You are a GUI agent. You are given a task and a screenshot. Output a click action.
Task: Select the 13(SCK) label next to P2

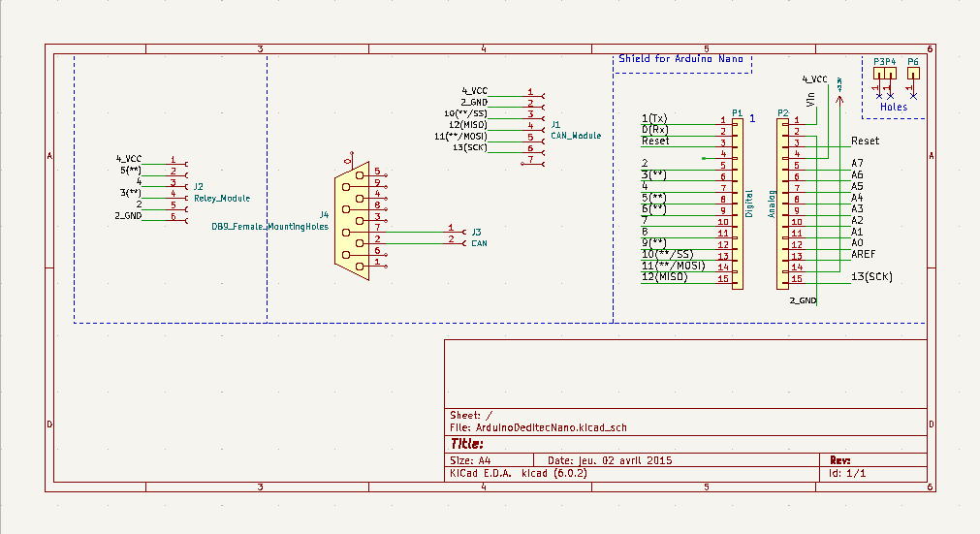[x=870, y=277]
